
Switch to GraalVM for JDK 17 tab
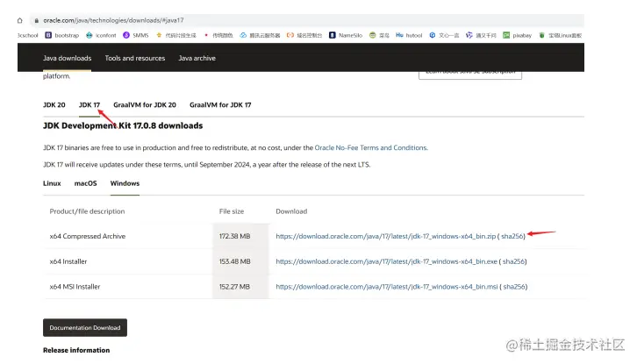tap(220, 104)
